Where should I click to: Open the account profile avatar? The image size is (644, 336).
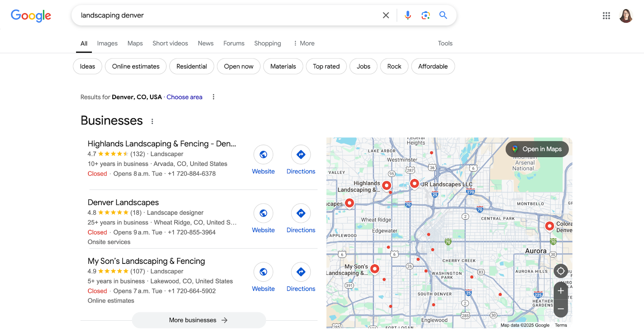tap(626, 16)
